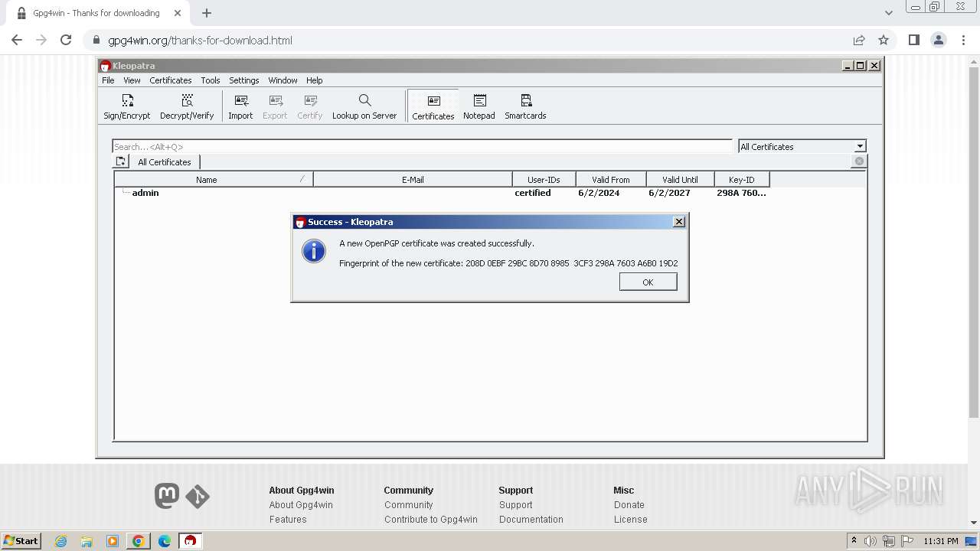Bookmark this page with star icon

coord(884,40)
